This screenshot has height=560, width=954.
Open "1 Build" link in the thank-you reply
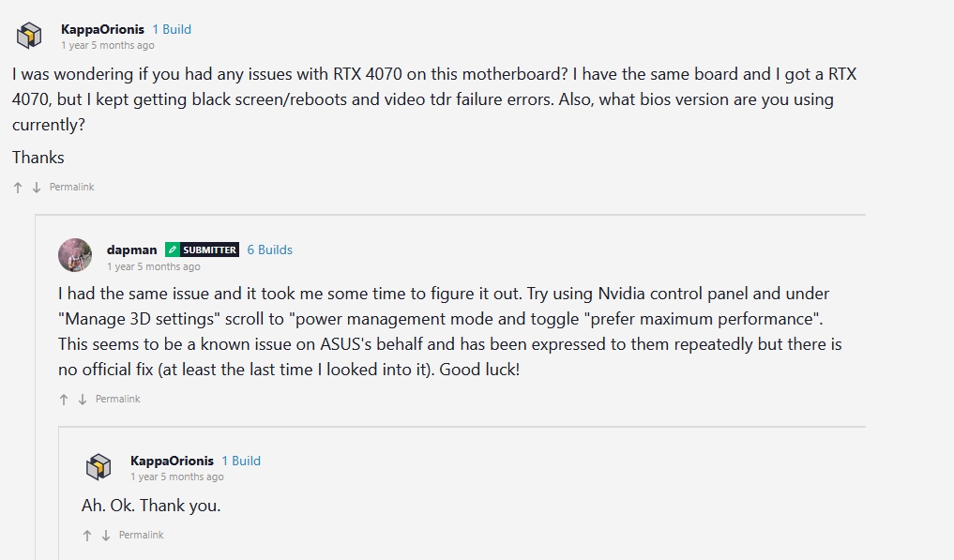point(241,461)
